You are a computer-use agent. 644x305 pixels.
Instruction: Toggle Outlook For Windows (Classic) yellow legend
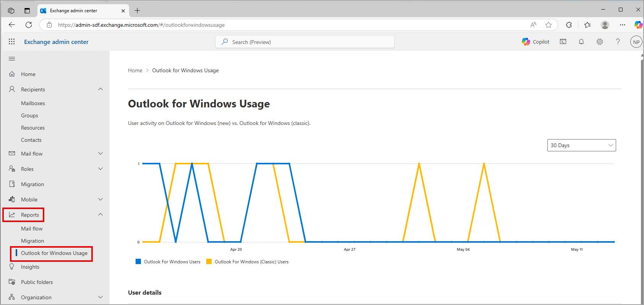coord(248,262)
